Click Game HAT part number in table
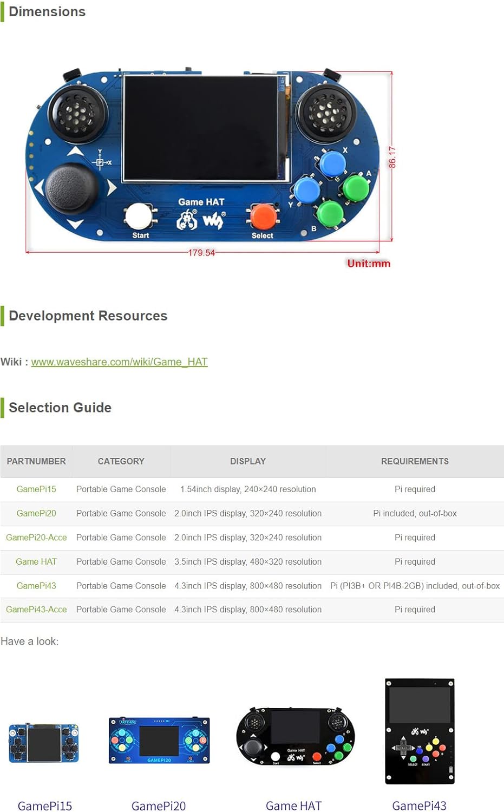504x812 pixels. tap(36, 562)
